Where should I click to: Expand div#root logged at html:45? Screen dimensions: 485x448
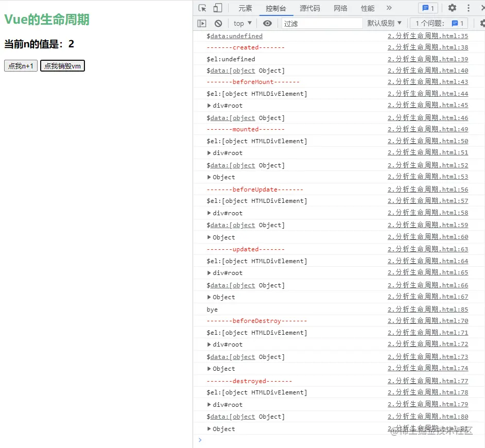coord(209,106)
